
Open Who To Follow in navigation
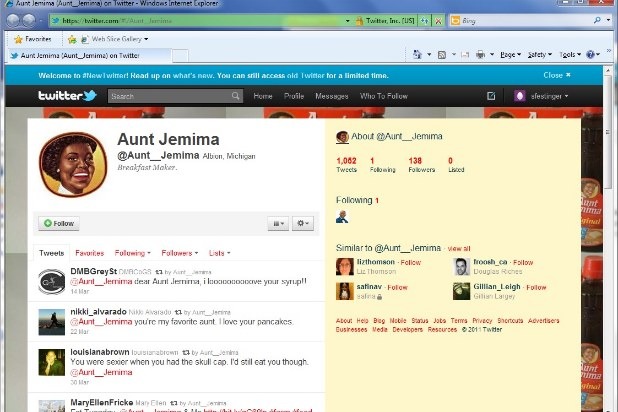point(384,96)
